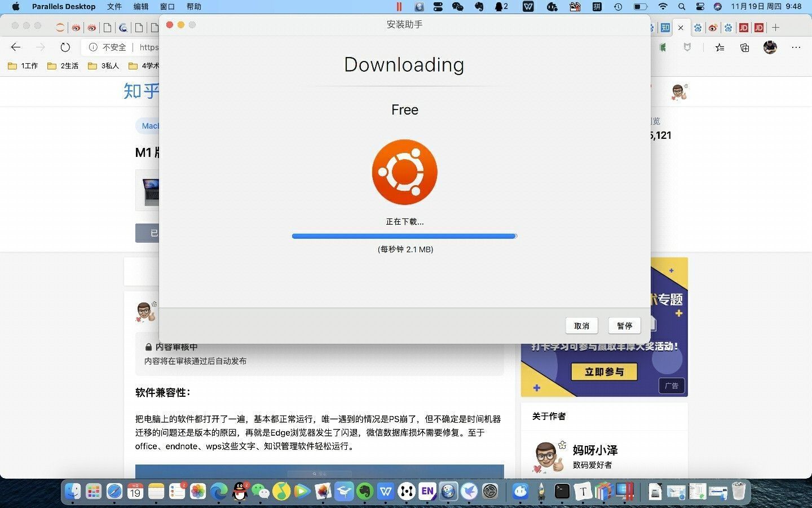Click the date and time 11月19日 周四 9:48
Screen dimensions: 812x508
[766, 7]
